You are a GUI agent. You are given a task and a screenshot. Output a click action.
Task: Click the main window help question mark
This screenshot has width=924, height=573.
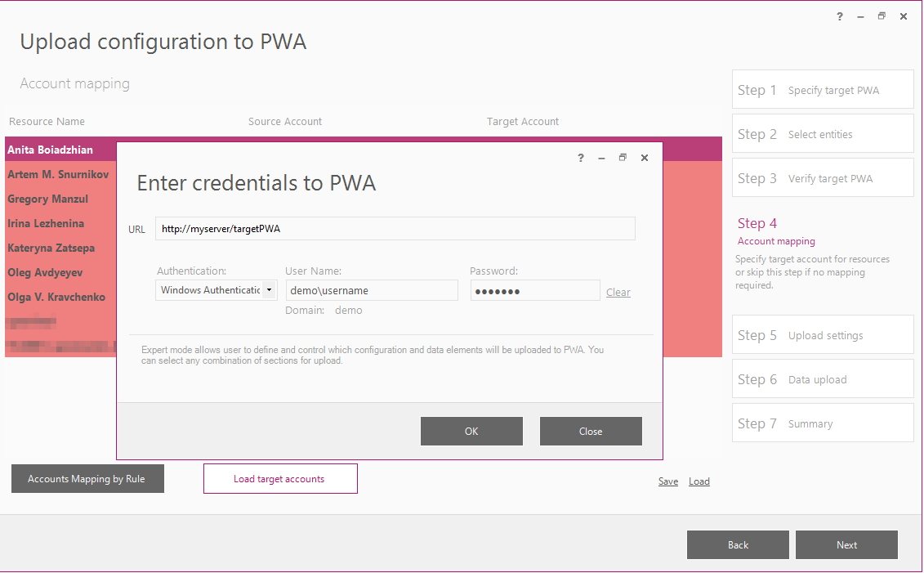pyautogui.click(x=840, y=16)
